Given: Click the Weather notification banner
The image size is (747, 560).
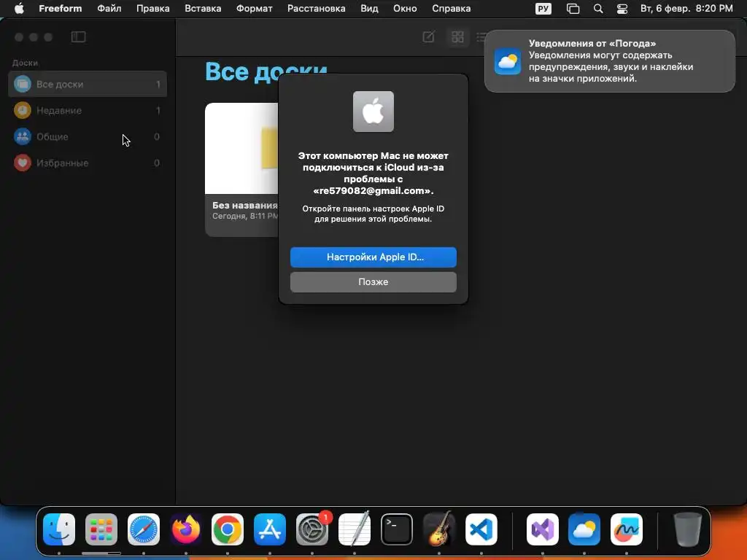Looking at the screenshot, I should click(609, 61).
